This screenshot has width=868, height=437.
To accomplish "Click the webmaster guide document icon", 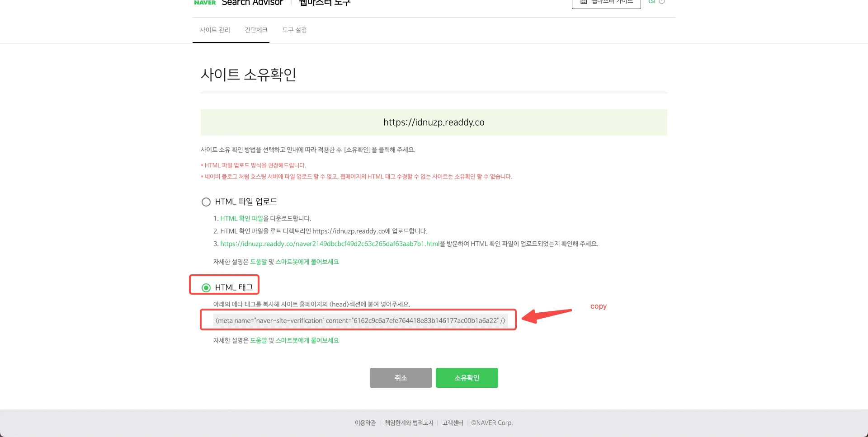I will coord(584,2).
